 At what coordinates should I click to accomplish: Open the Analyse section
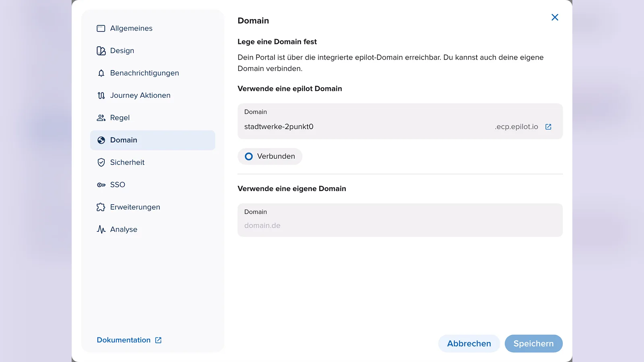(153, 229)
